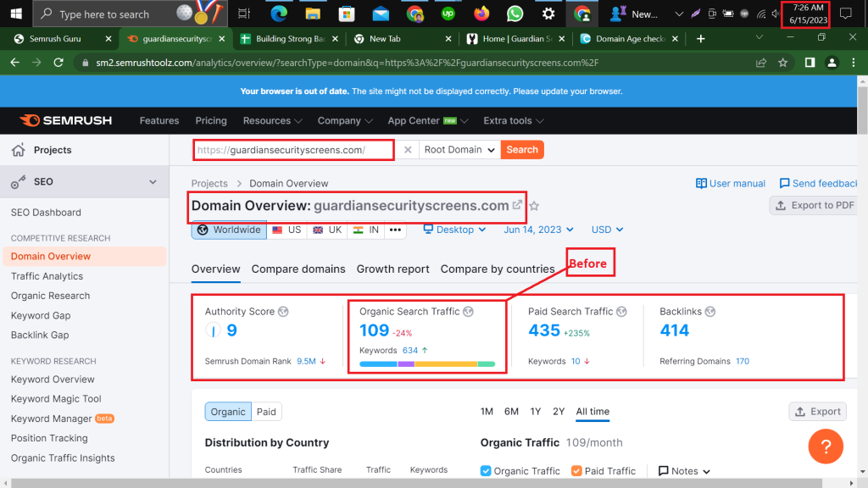Open the Root Domain dropdown
868x488 pixels.
(x=459, y=150)
